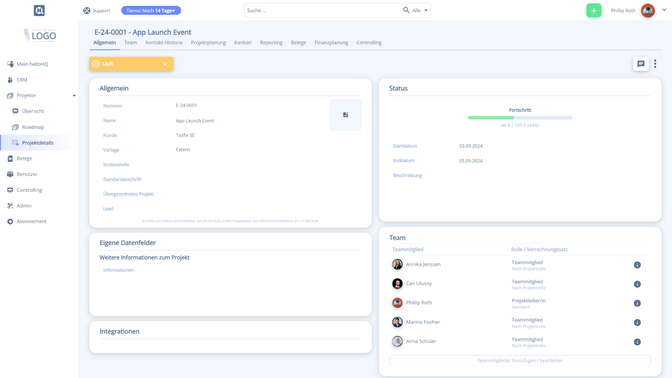Click the CRM sidebar icon
Viewport: 672px width, 378px height.
(x=10, y=80)
